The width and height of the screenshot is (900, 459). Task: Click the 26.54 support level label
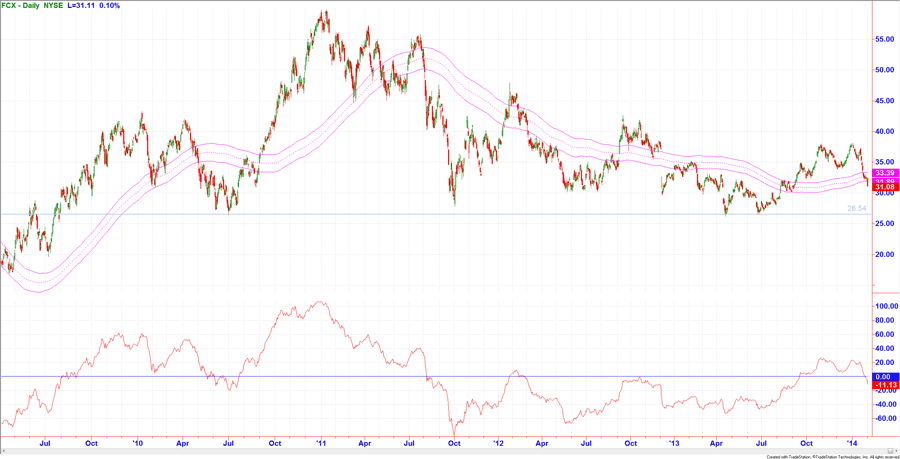coord(856,208)
